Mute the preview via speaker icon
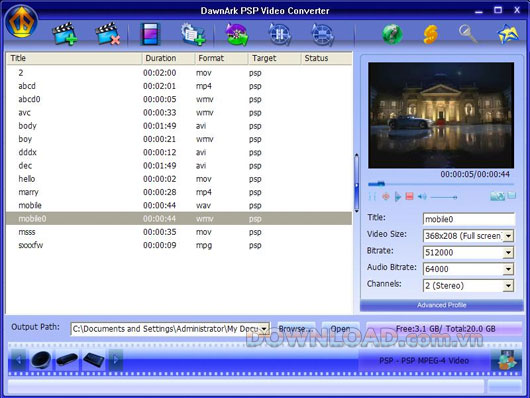Screen dimensions: 530x398 (422, 196)
